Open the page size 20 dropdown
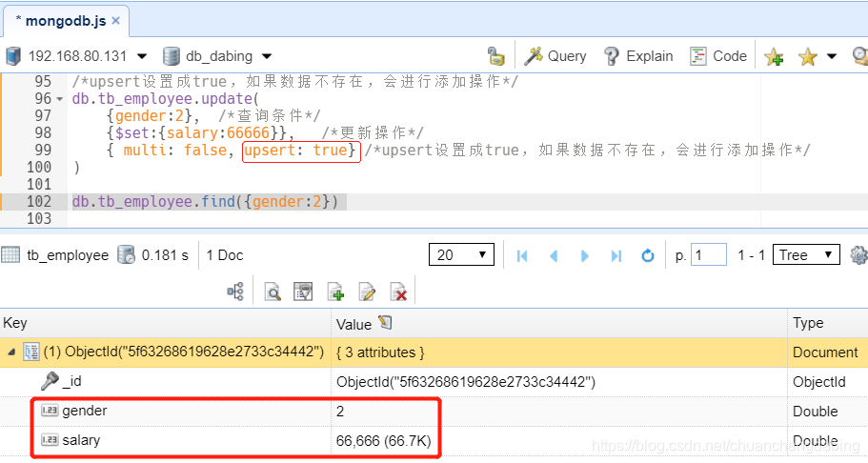This screenshot has width=868, height=463. [461, 254]
